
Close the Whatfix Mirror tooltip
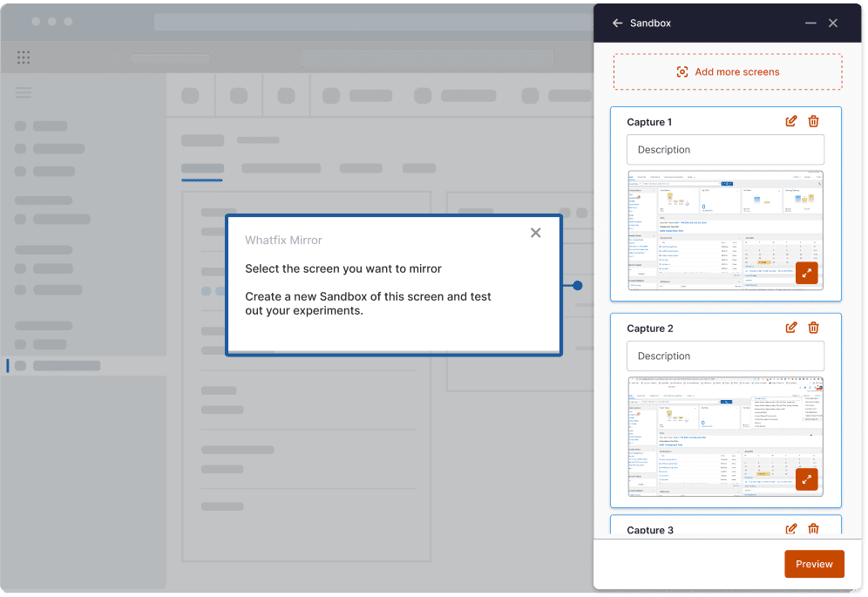click(536, 233)
